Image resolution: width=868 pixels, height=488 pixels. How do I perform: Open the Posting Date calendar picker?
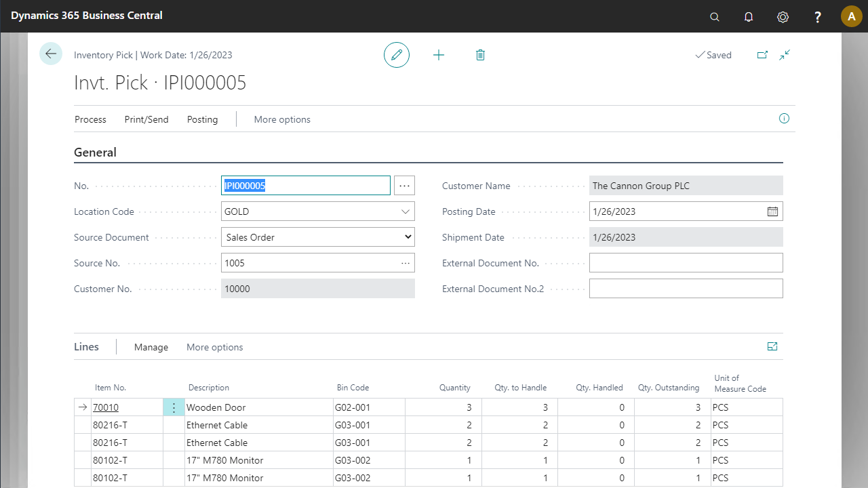[x=772, y=211]
